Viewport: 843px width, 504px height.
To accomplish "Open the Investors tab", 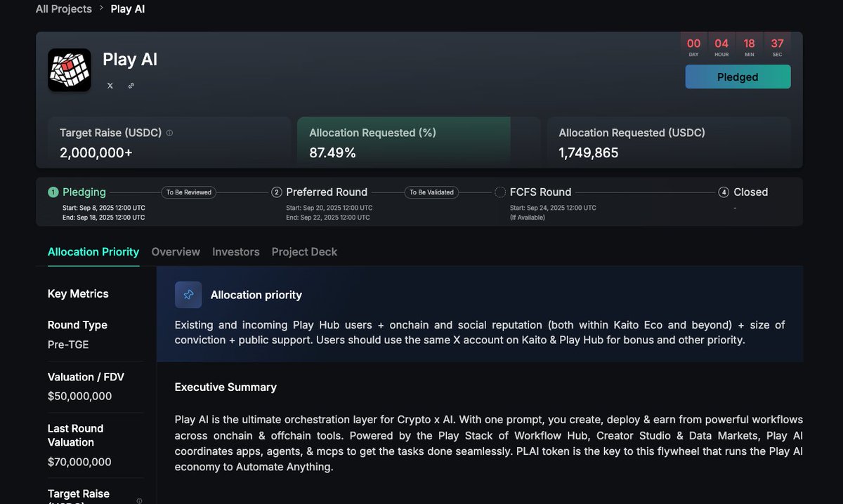I will tap(236, 251).
